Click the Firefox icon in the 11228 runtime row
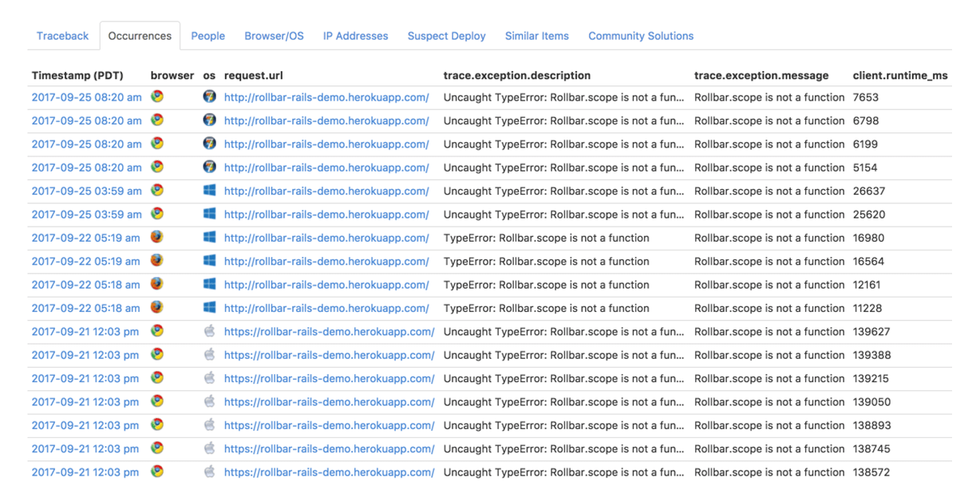The image size is (980, 501). [157, 308]
